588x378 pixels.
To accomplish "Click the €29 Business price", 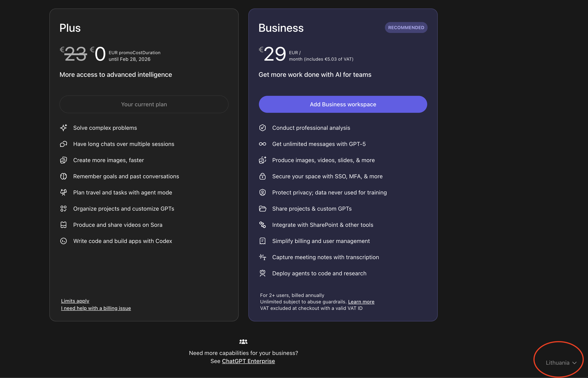I will [272, 54].
